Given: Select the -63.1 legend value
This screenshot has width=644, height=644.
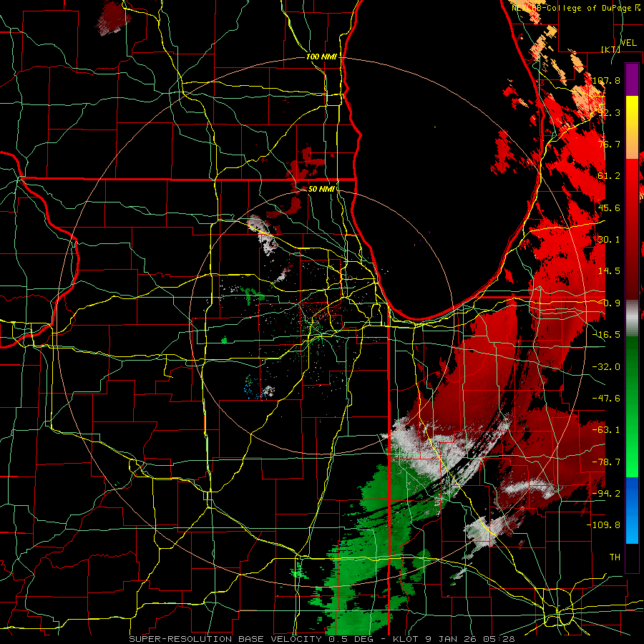Looking at the screenshot, I should tap(606, 430).
